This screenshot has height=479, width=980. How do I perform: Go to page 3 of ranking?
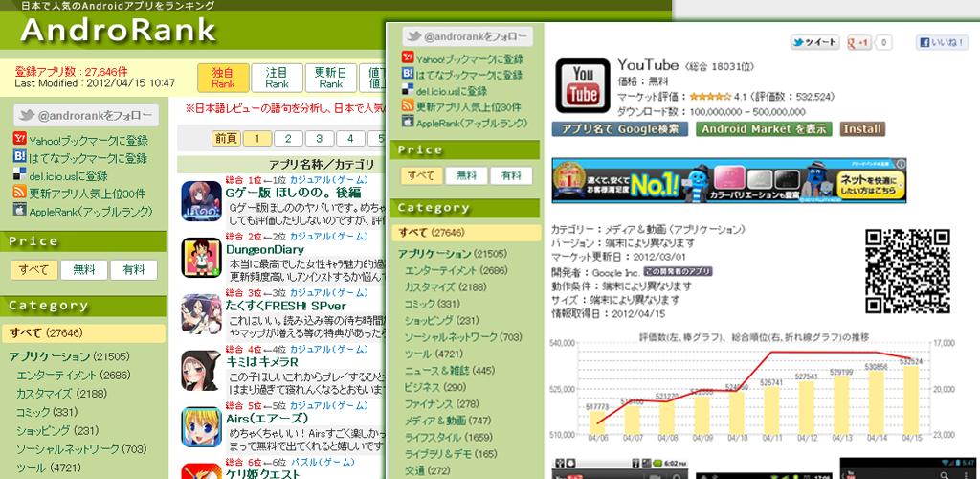click(320, 138)
